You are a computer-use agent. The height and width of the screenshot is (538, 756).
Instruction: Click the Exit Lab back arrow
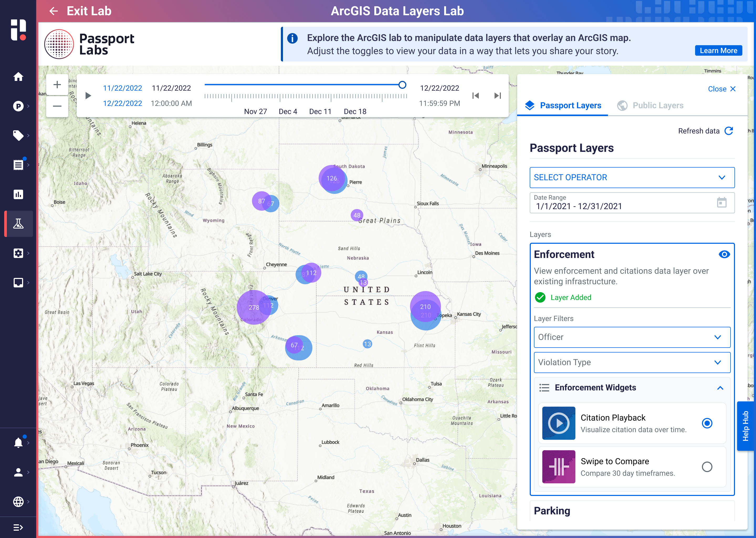click(53, 11)
